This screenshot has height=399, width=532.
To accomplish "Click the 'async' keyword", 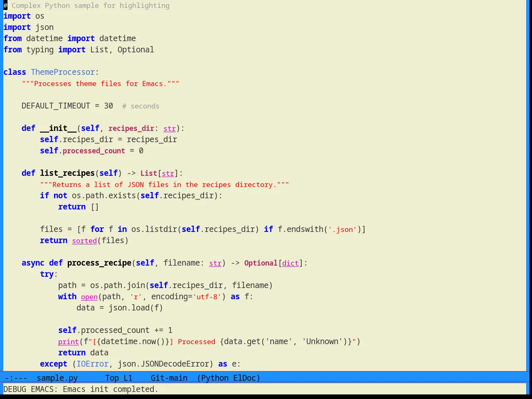I will [33, 263].
